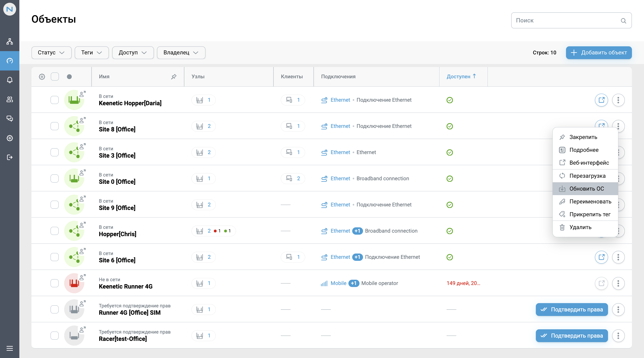Select the dashboard speedometer icon in the sidebar
The image size is (644, 358).
coord(10,61)
